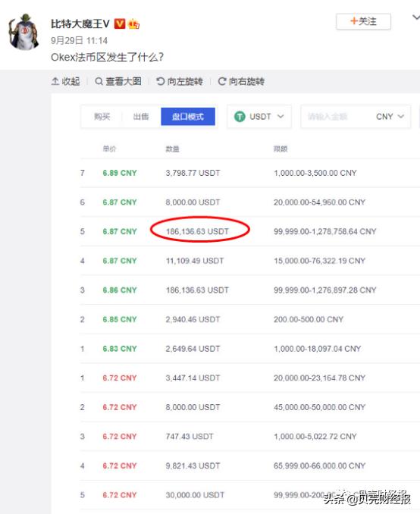Click the 单价 column header
420x514 pixels.
pyautogui.click(x=109, y=149)
